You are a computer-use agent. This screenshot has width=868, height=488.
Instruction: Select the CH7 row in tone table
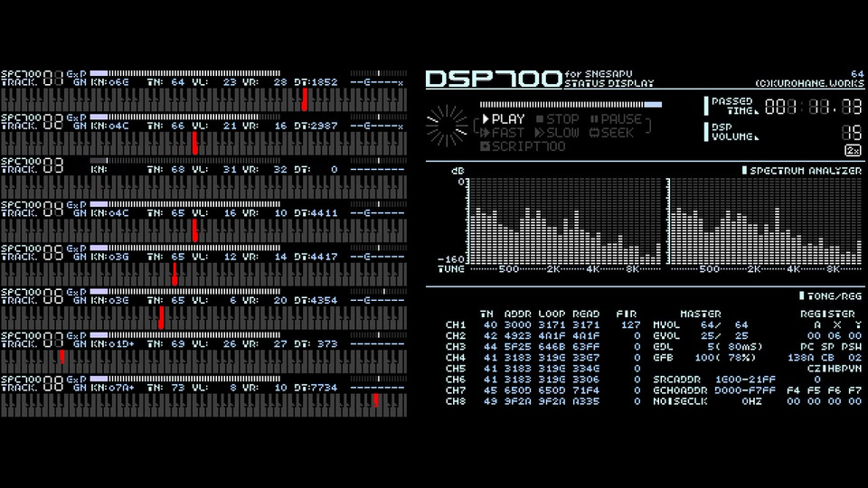543,390
